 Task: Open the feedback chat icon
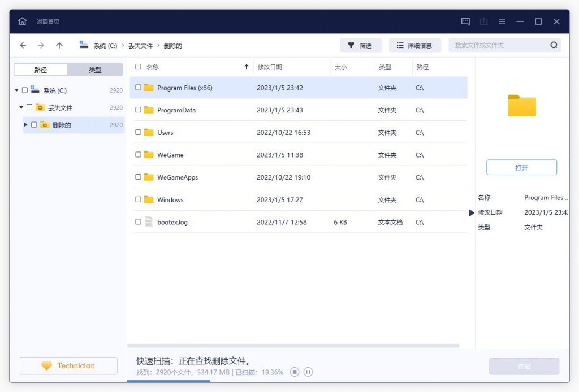(x=465, y=21)
